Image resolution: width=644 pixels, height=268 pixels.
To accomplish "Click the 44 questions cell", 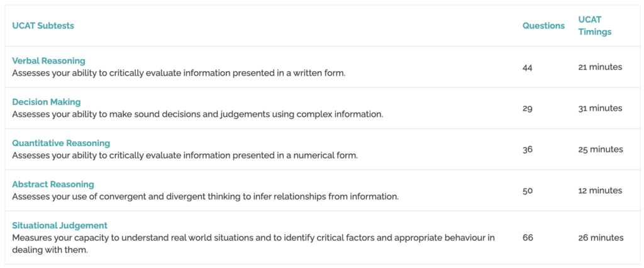I will click(x=527, y=67).
